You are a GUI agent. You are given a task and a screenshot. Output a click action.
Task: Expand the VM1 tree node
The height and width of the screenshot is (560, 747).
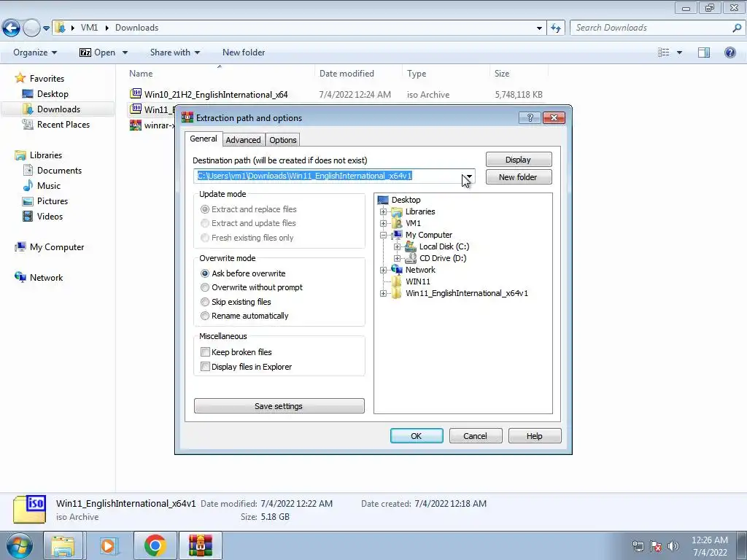(x=383, y=223)
